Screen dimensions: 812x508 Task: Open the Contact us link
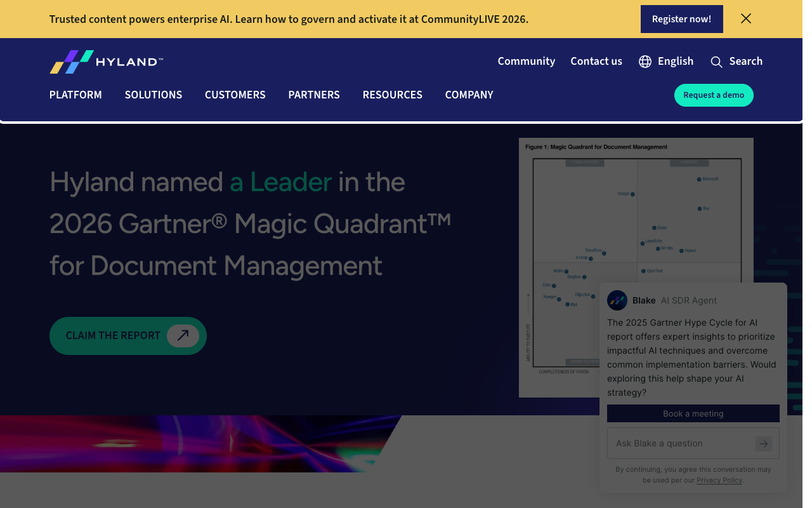pos(596,61)
